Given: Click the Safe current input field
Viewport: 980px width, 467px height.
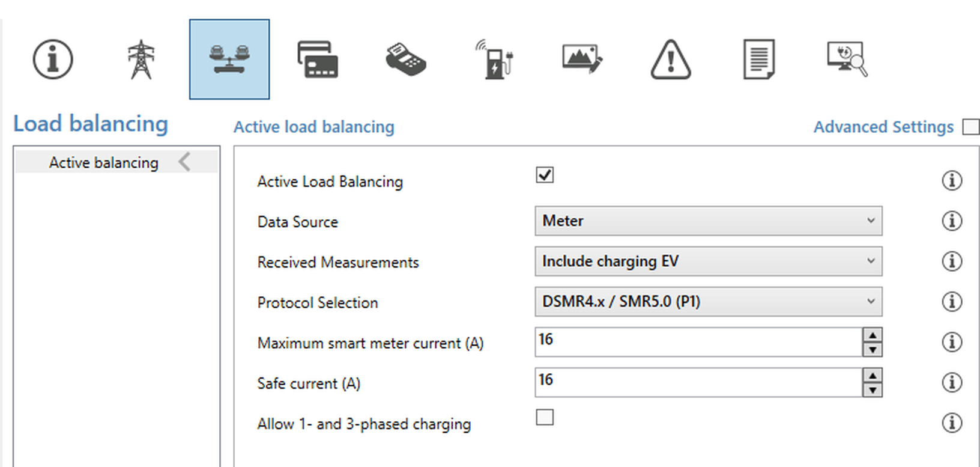Looking at the screenshot, I should click(698, 382).
